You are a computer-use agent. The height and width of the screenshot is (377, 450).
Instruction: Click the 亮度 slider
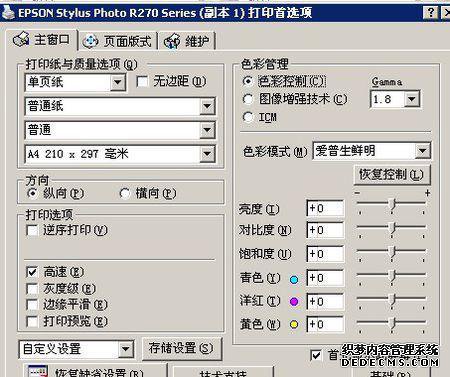(391, 204)
